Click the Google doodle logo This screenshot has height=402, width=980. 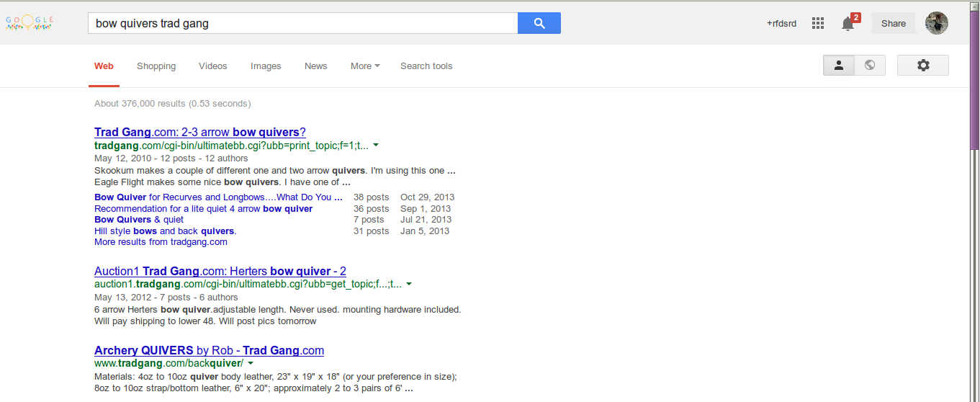point(30,22)
